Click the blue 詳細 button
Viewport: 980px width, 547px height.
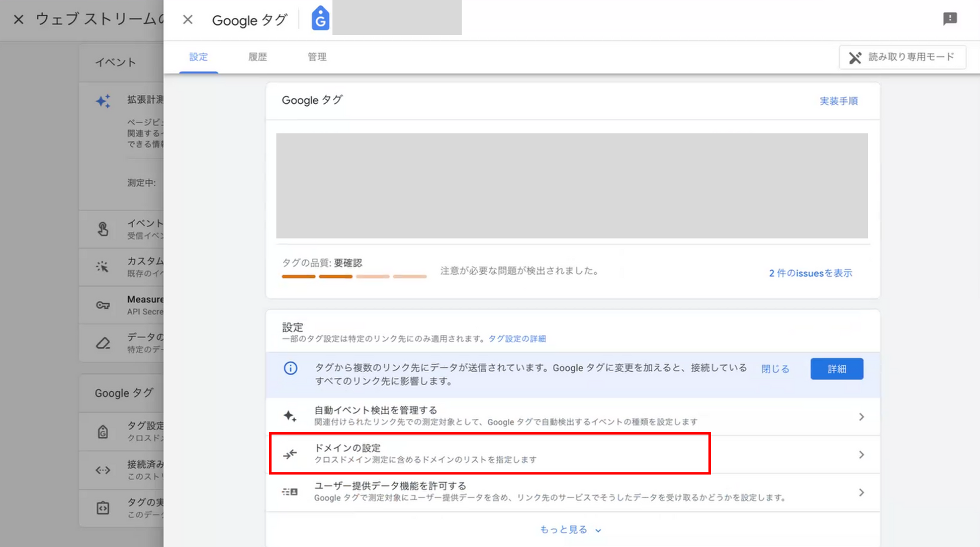(x=837, y=369)
